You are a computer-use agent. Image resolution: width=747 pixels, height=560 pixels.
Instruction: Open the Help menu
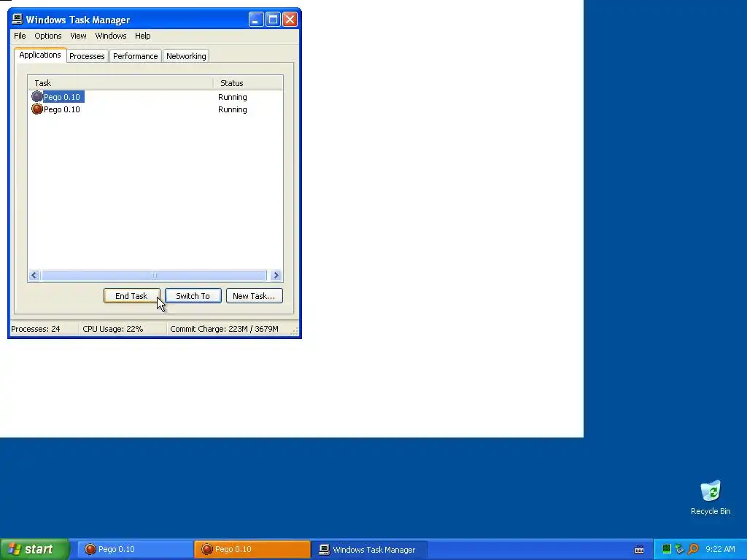click(x=142, y=36)
